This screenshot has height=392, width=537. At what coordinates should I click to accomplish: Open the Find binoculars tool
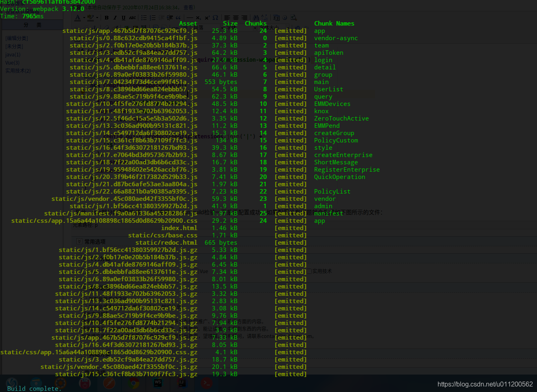tap(256, 17)
